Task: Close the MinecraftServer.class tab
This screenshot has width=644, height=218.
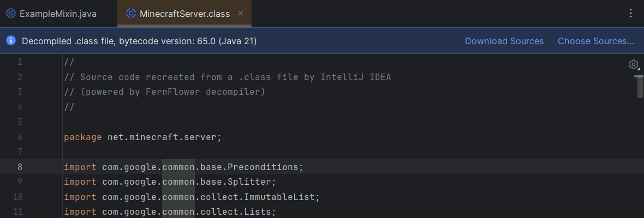Action: point(241,14)
